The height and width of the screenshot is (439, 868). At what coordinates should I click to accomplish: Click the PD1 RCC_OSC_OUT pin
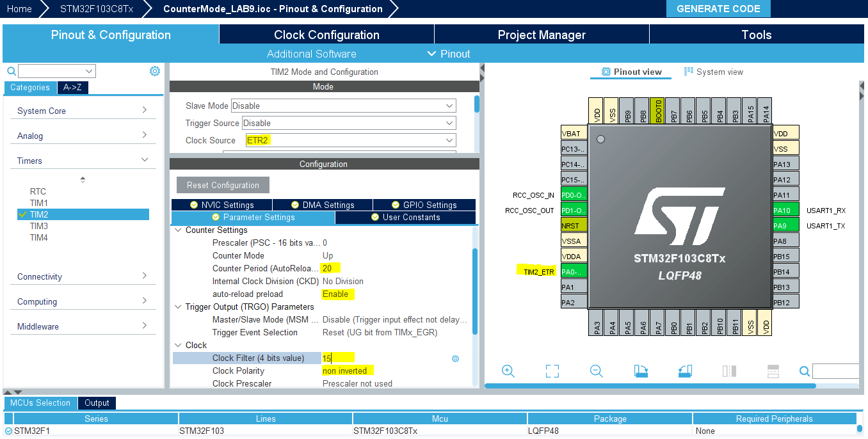pyautogui.click(x=574, y=211)
